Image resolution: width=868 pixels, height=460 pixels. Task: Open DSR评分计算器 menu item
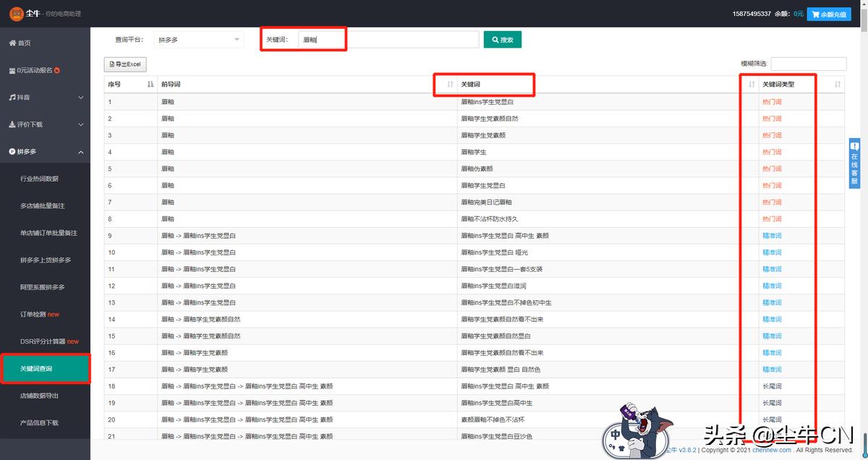click(49, 341)
